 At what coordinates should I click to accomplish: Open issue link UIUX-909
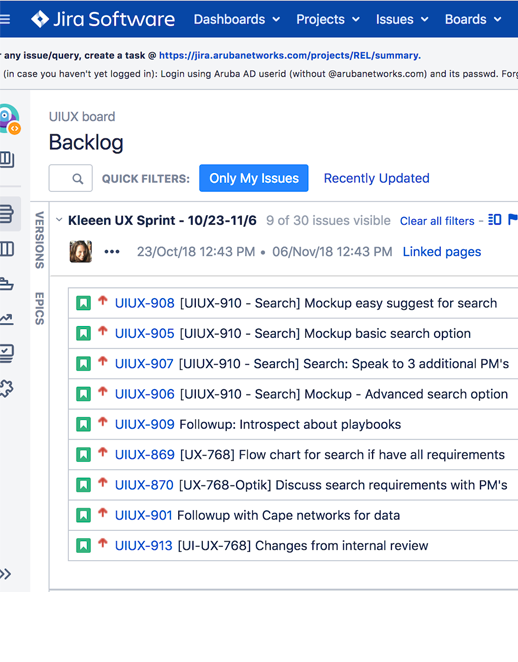point(144,424)
